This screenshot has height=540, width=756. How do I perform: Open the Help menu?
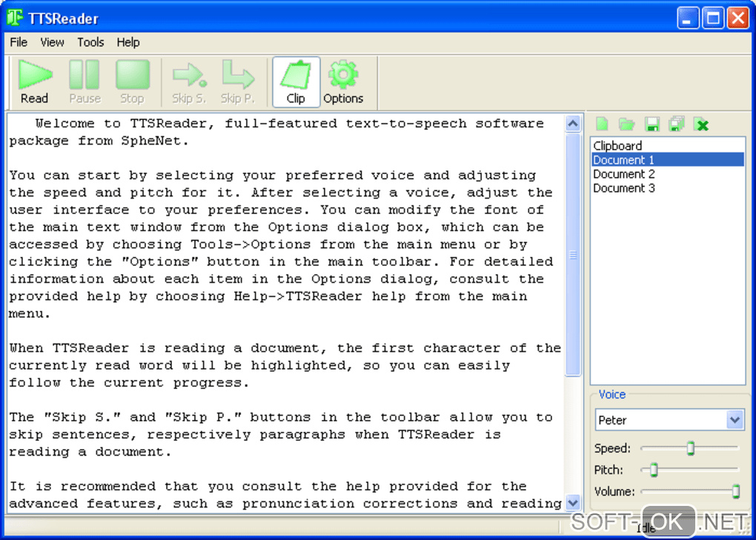127,42
